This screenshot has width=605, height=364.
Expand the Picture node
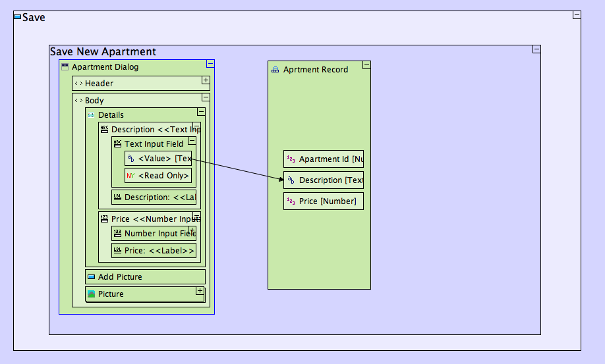[200, 291]
